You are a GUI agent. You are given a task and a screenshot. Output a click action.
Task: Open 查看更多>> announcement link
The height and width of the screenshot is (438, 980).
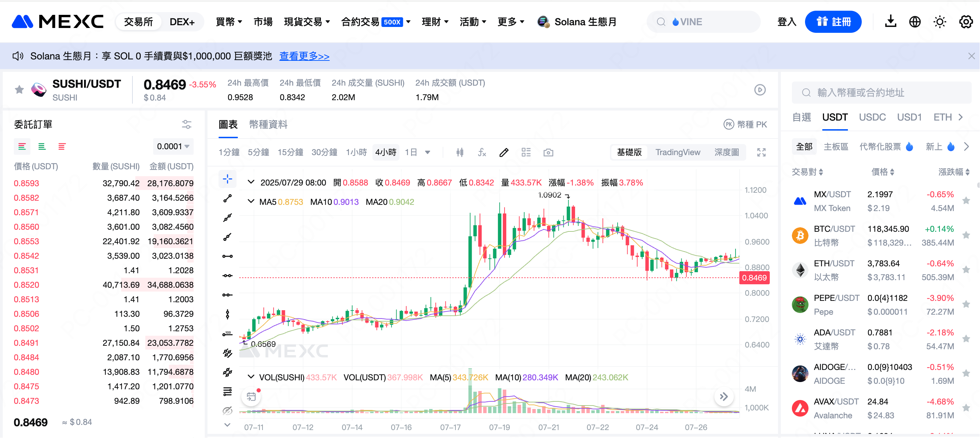point(304,56)
